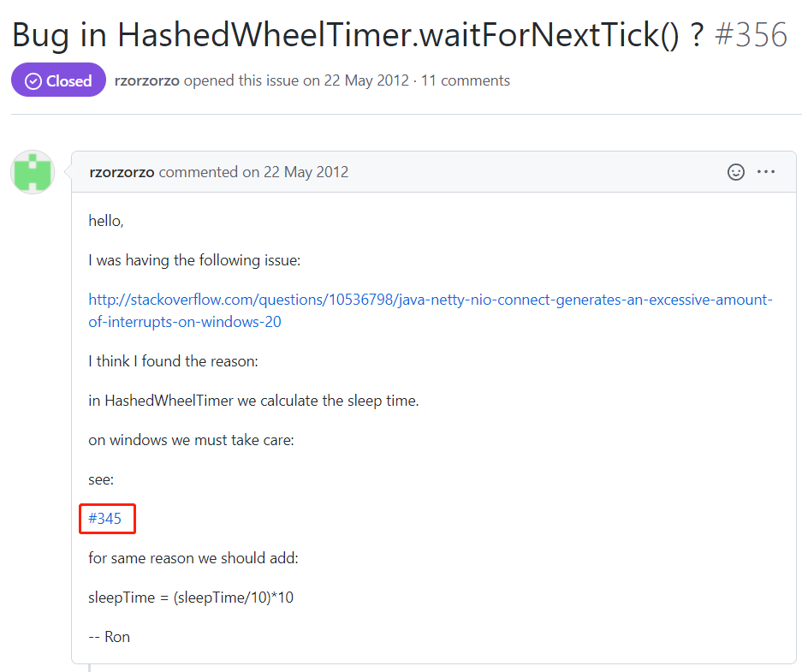
Task: Open the three-dot comment options menu
Action: (x=766, y=172)
